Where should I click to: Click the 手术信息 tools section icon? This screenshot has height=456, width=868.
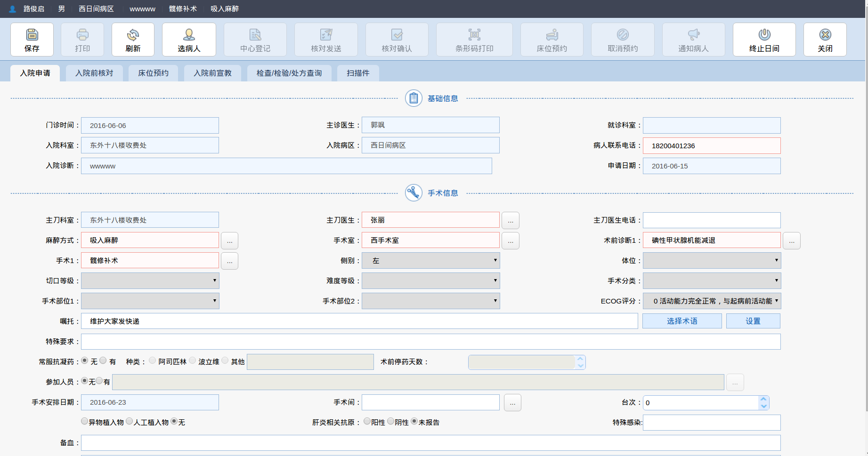click(414, 193)
